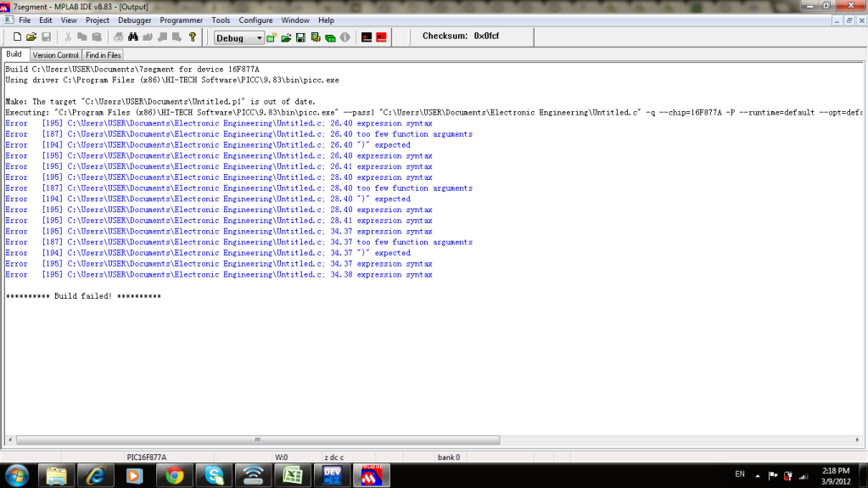Screen dimensions: 868x488
Task: Create a new file with toolbar icon
Action: click(x=17, y=37)
